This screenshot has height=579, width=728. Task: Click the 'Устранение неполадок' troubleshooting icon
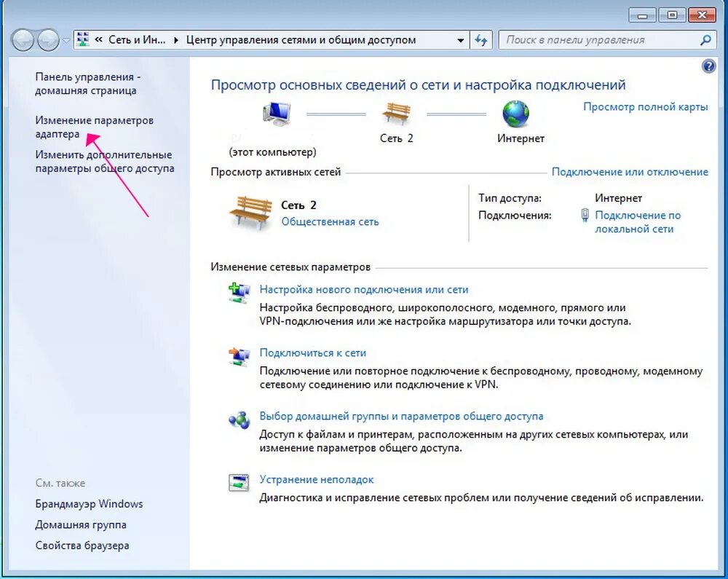pyautogui.click(x=239, y=483)
